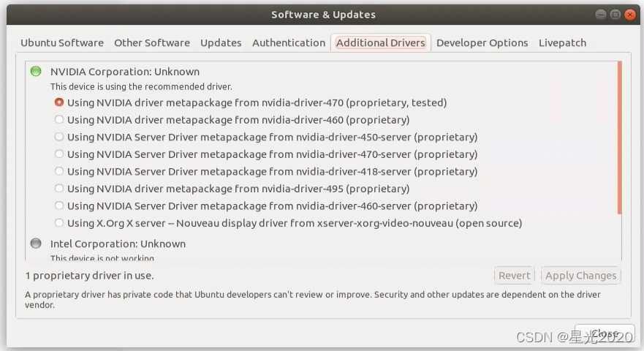Open the Developer Options tab

tap(482, 42)
